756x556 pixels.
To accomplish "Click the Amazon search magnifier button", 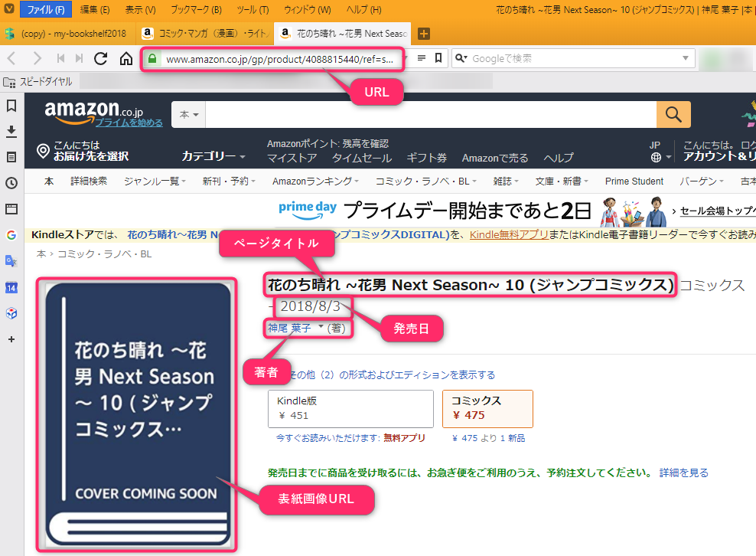I will coord(673,114).
